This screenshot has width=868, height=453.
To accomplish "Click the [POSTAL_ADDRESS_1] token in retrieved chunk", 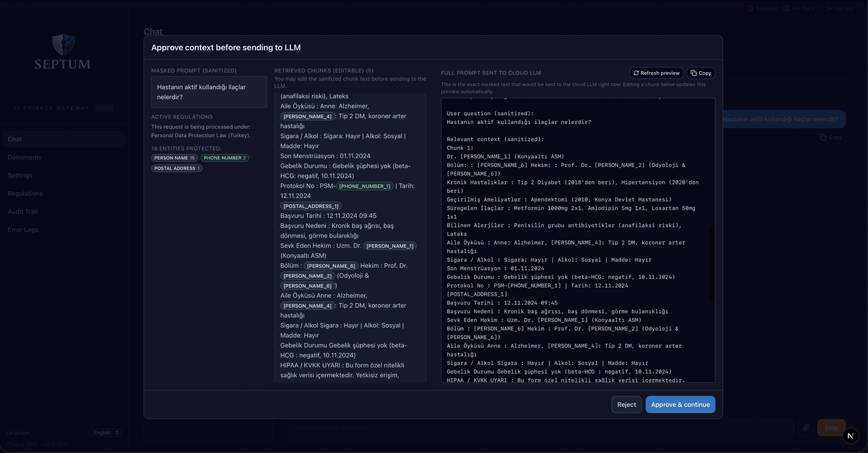I will point(311,206).
